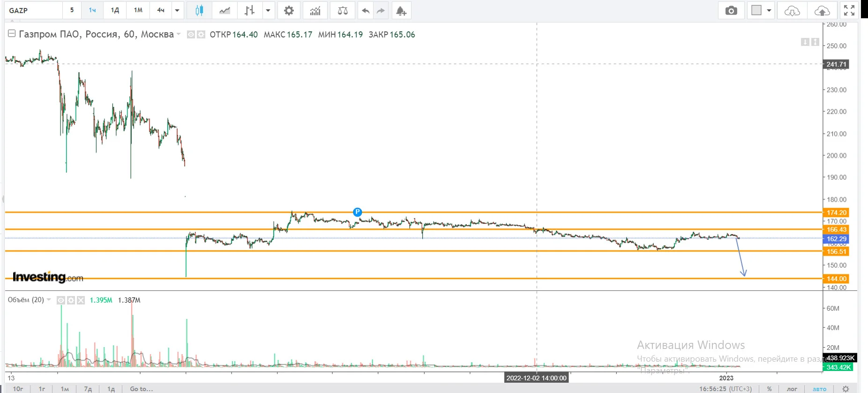Open Объём (20) dropdown arrow
Screen dimensions: 868x393
(x=49, y=300)
